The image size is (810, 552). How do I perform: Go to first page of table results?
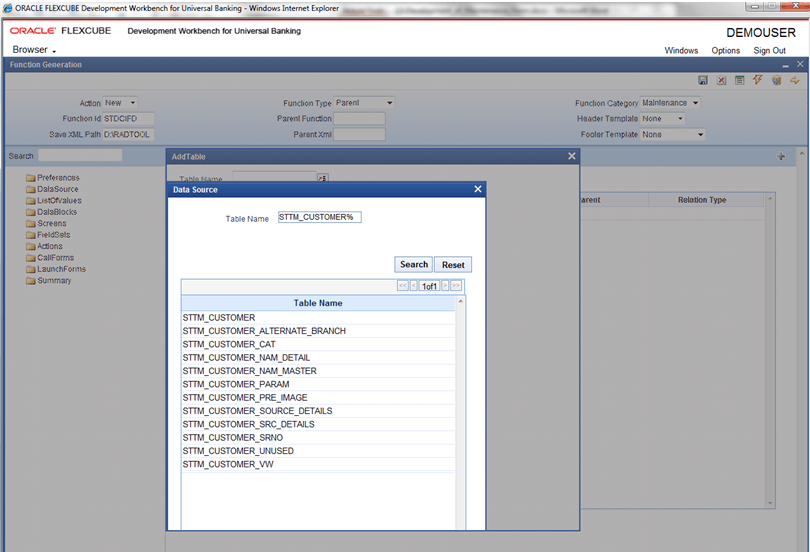(403, 286)
